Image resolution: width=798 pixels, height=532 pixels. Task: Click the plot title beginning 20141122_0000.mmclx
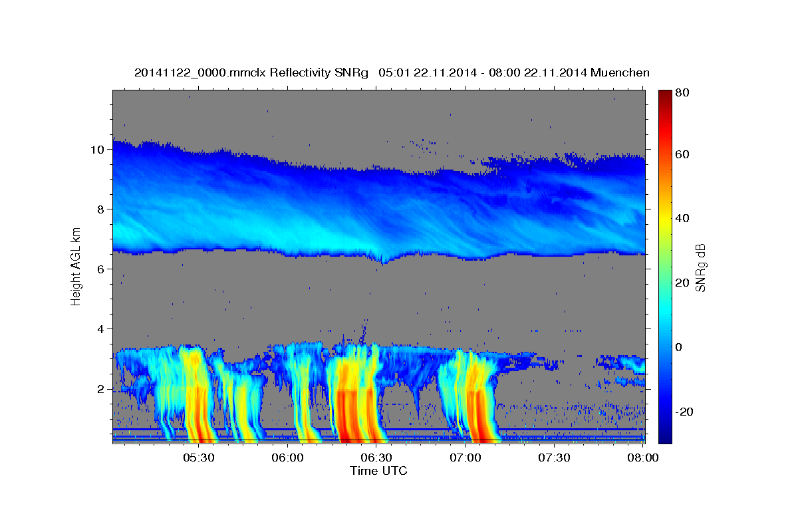click(392, 72)
